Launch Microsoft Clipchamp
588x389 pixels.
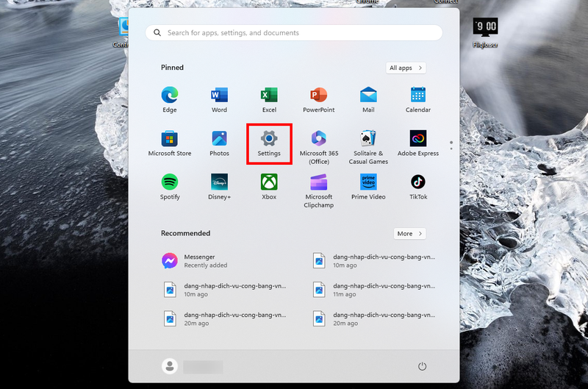pos(319,190)
